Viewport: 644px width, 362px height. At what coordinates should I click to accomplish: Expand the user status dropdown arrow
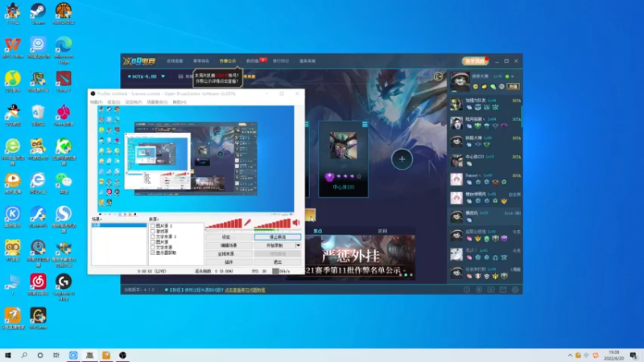pyautogui.click(x=513, y=76)
